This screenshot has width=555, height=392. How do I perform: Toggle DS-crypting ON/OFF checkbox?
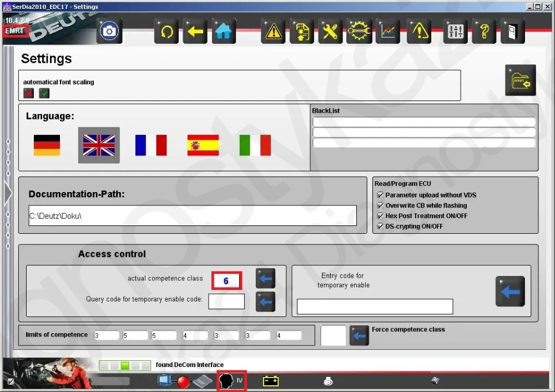tap(380, 227)
